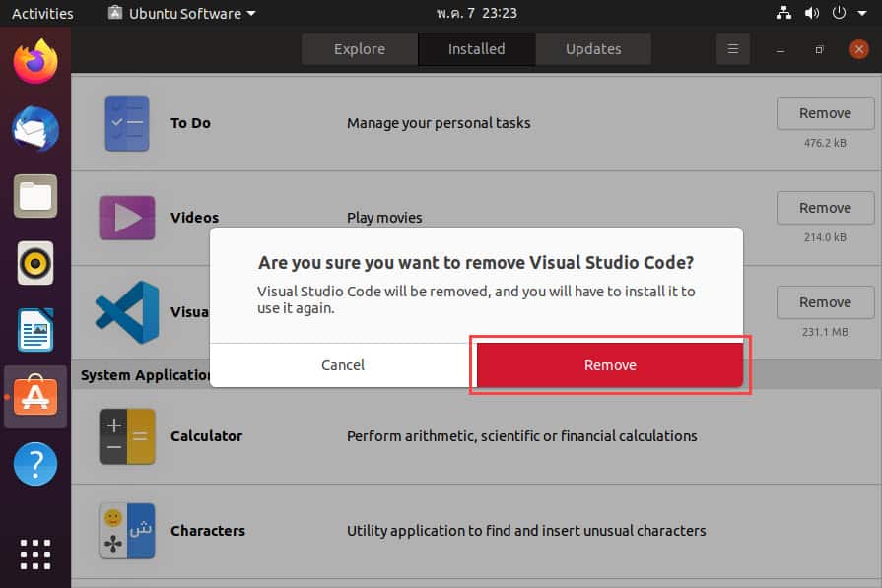Image resolution: width=882 pixels, height=588 pixels.
Task: Click the Visual Studio Code logo icon
Action: [127, 311]
